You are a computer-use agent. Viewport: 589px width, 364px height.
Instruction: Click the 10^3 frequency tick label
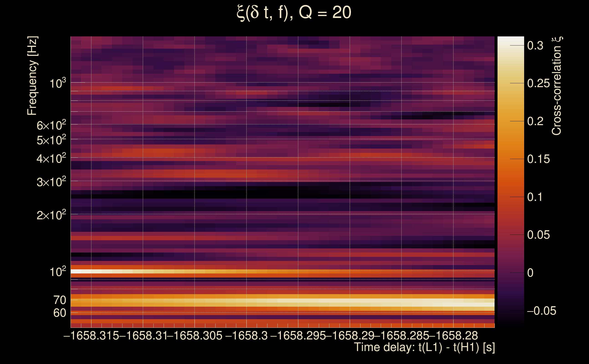coord(57,83)
